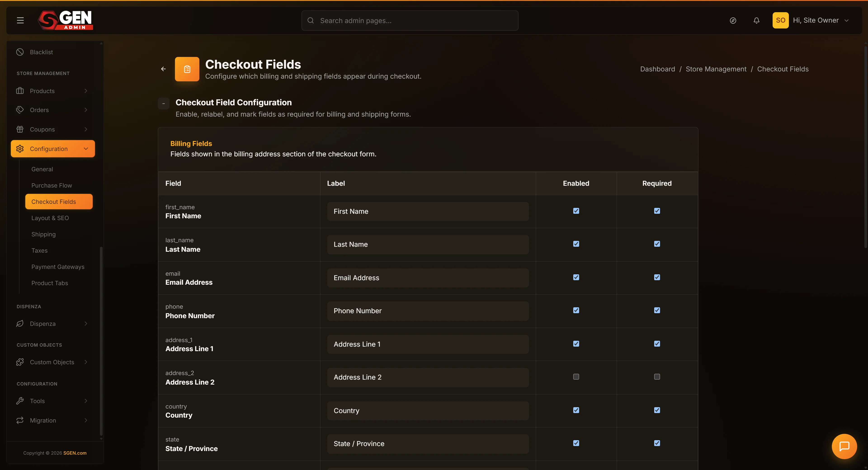Click the Custom Objects puzzle icon
This screenshot has width=868, height=470.
(x=20, y=362)
